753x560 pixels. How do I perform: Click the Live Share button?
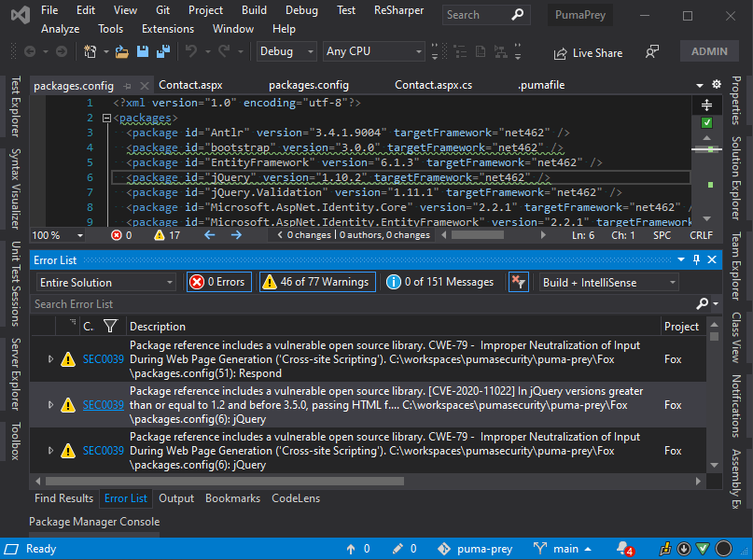click(x=588, y=53)
